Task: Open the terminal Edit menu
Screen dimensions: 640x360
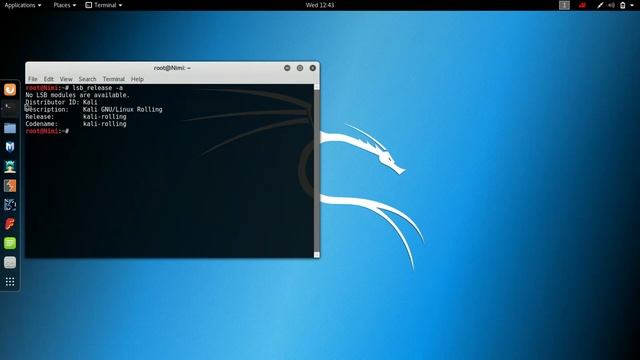Action: click(x=49, y=79)
